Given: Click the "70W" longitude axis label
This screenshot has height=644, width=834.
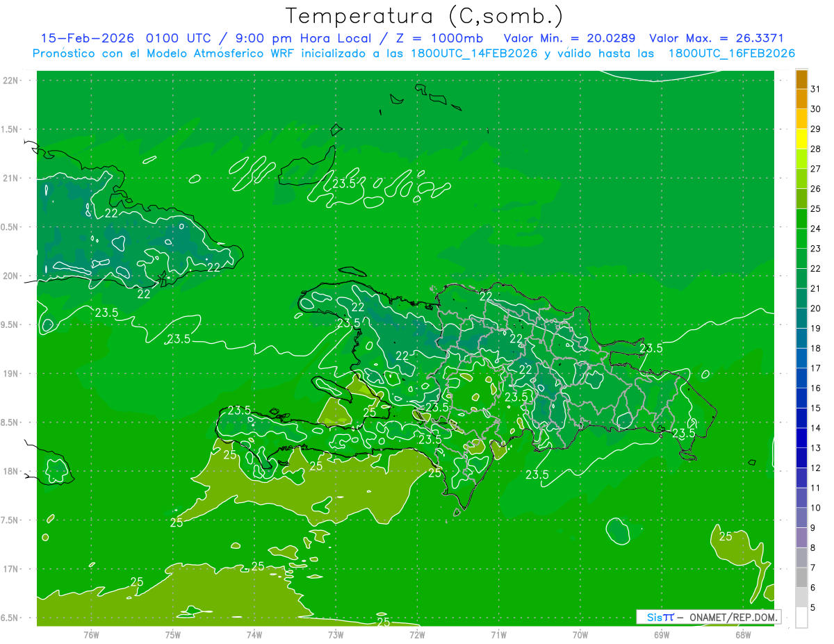Looking at the screenshot, I should [x=580, y=634].
